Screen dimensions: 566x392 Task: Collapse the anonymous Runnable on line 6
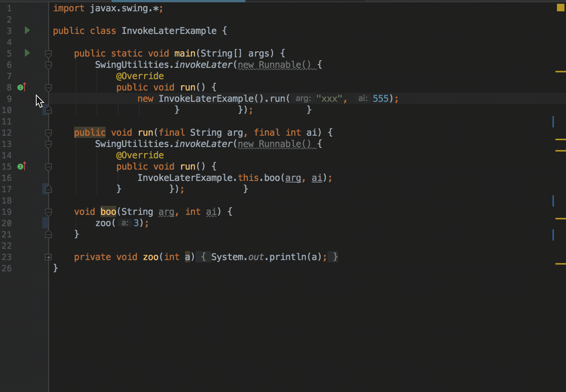[x=48, y=65]
